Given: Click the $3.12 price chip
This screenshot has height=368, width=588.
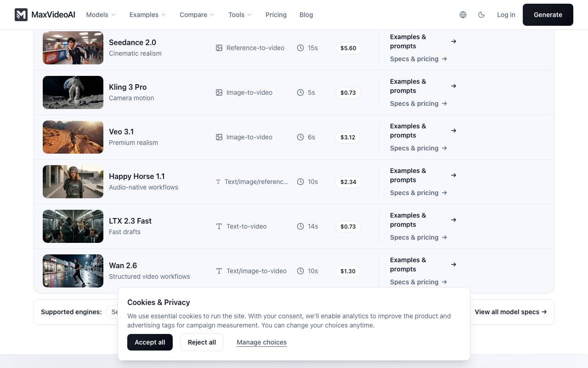Looking at the screenshot, I should [x=348, y=137].
